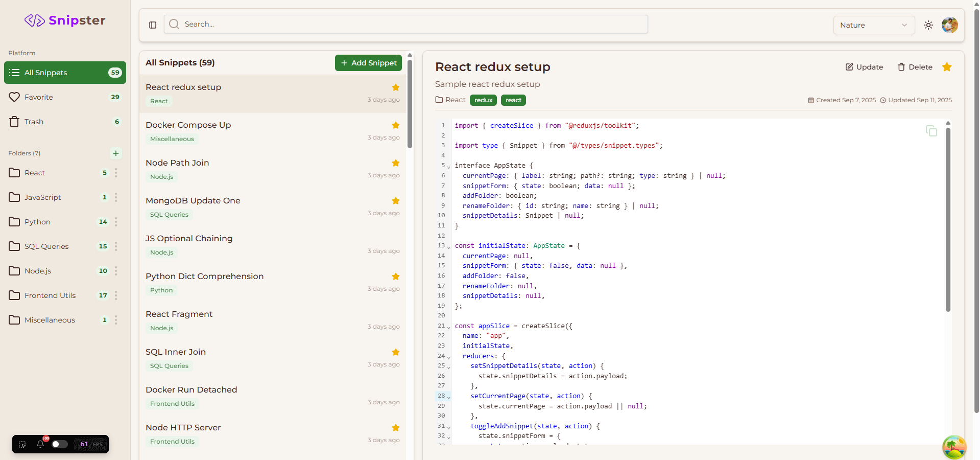Click the Delete button

click(915, 67)
